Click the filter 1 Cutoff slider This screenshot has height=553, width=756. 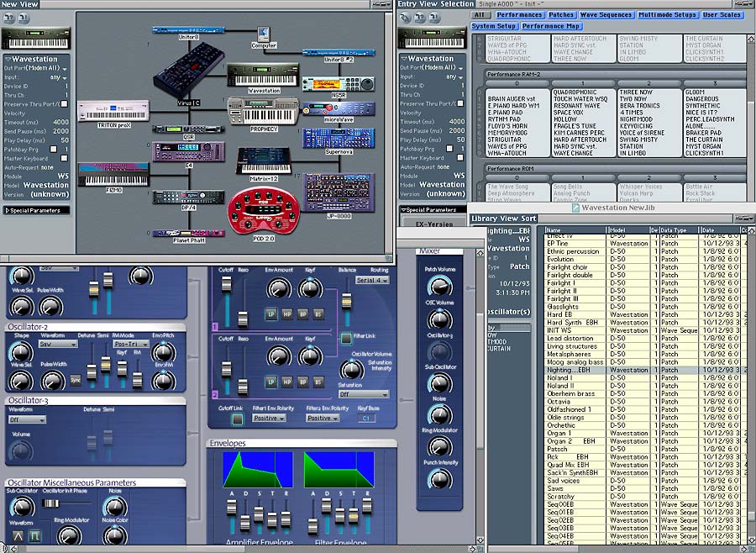click(226, 299)
